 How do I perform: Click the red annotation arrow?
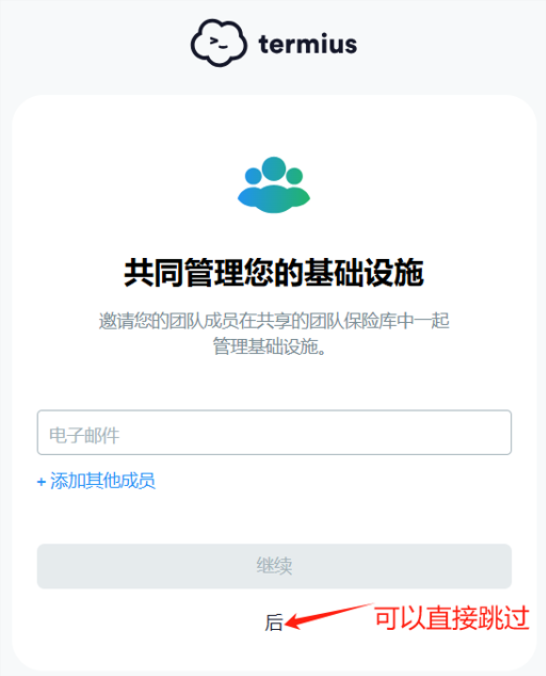328,616
